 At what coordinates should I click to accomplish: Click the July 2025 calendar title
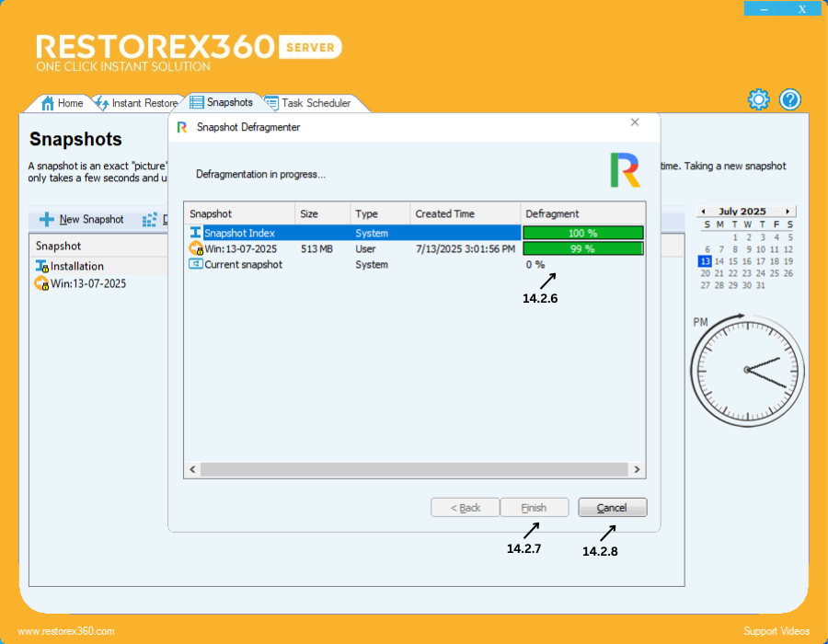coord(742,212)
